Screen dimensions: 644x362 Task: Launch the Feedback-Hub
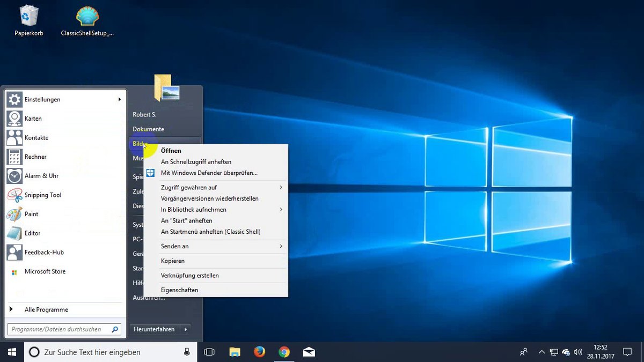(x=44, y=252)
